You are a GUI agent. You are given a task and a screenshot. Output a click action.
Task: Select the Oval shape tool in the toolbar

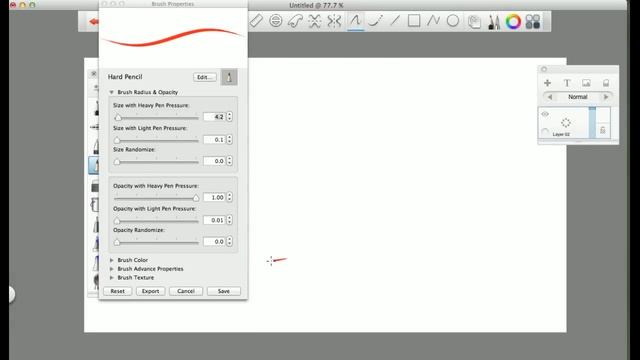pyautogui.click(x=453, y=21)
